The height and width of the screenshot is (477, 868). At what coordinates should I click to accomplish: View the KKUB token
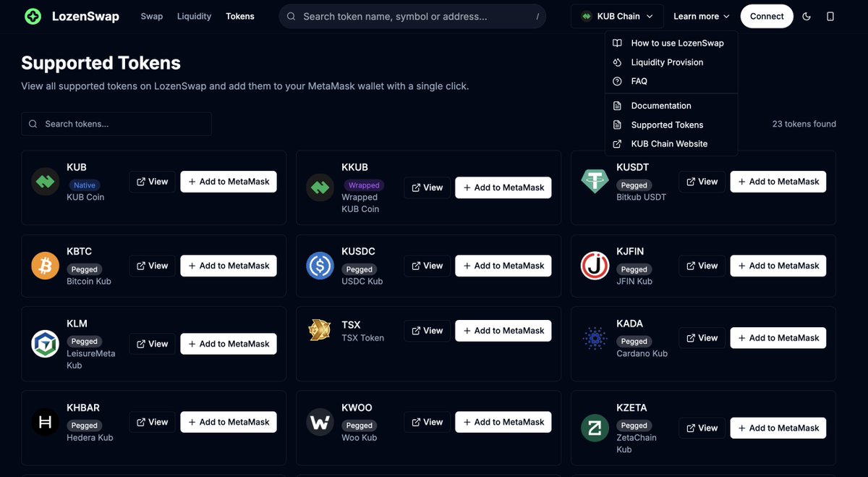click(427, 187)
